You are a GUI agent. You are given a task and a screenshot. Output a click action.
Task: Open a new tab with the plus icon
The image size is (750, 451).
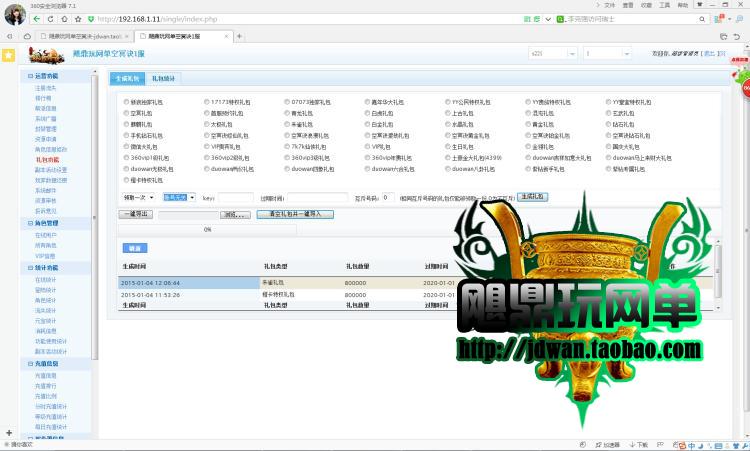[x=239, y=36]
